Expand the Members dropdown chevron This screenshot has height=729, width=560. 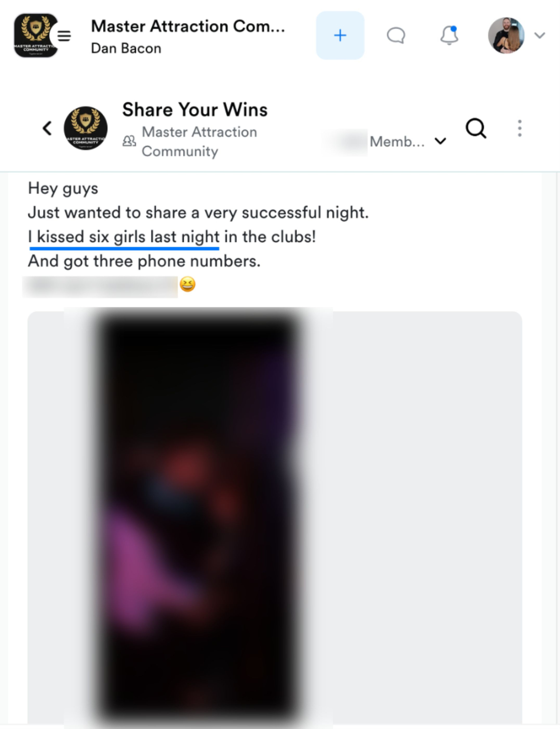[441, 141]
